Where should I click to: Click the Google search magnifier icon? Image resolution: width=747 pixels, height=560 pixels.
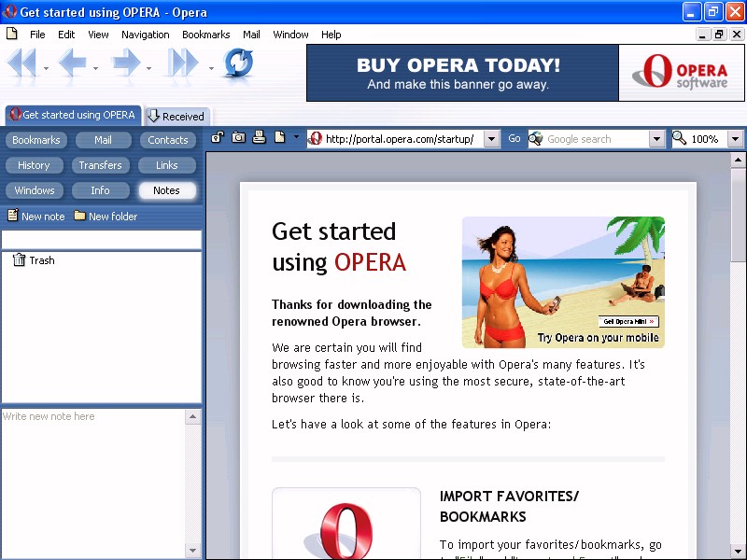536,138
